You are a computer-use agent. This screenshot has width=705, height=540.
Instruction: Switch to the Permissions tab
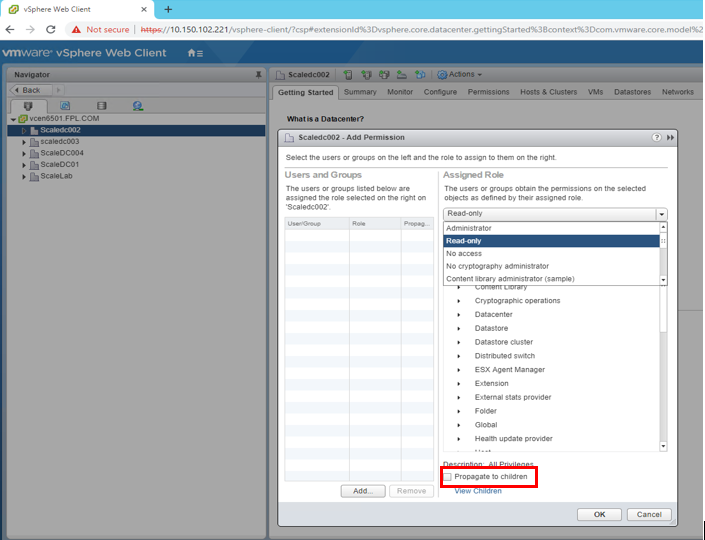[x=488, y=92]
